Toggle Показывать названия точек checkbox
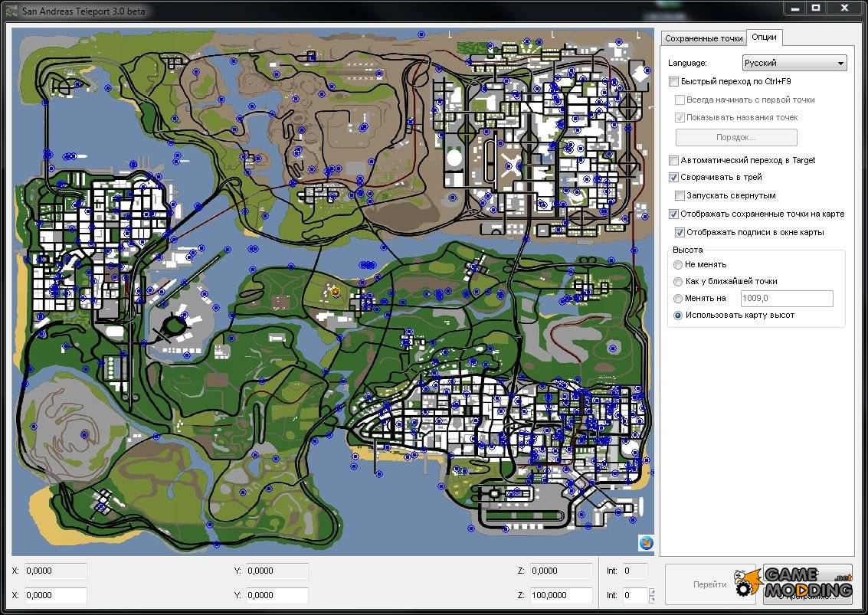 coord(680,117)
